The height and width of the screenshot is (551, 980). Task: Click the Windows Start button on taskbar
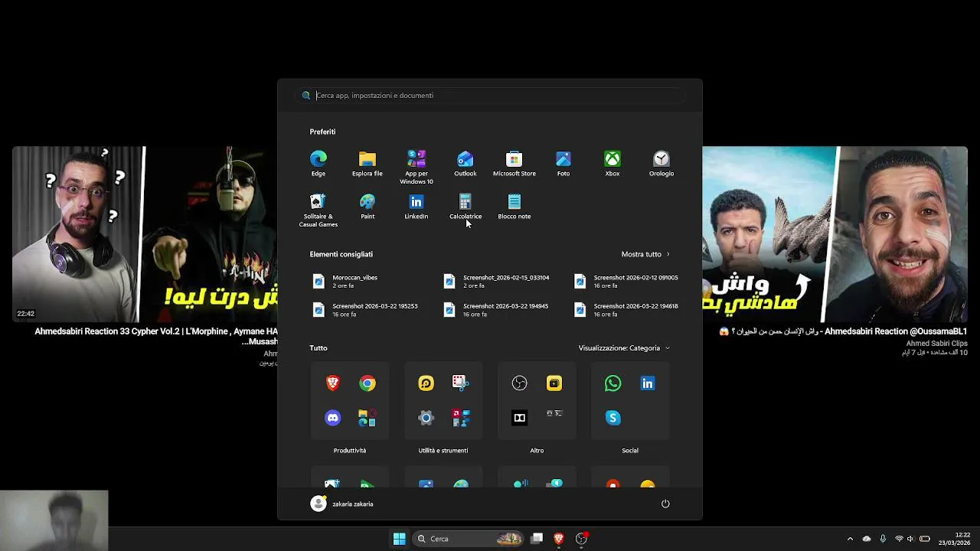point(400,539)
